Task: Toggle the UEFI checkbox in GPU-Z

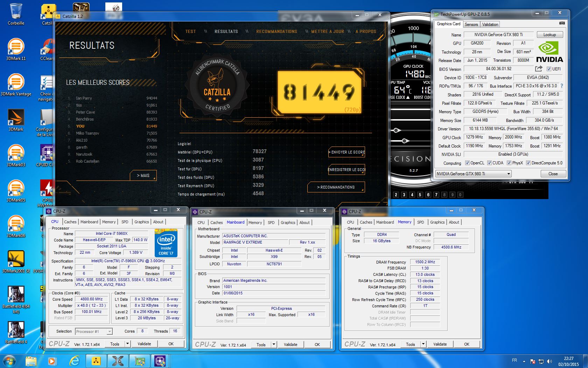Action: coord(549,69)
